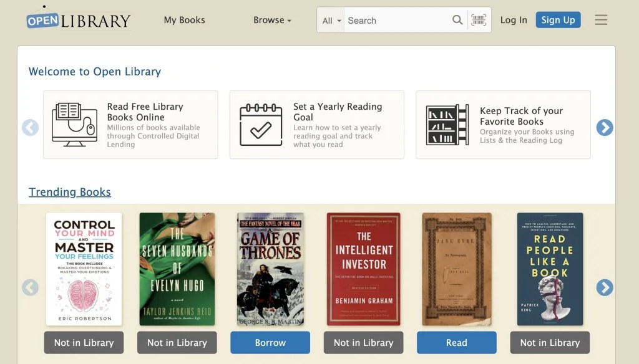The height and width of the screenshot is (364, 639).
Task: Select the Read People Like a Book cover
Action: click(550, 269)
